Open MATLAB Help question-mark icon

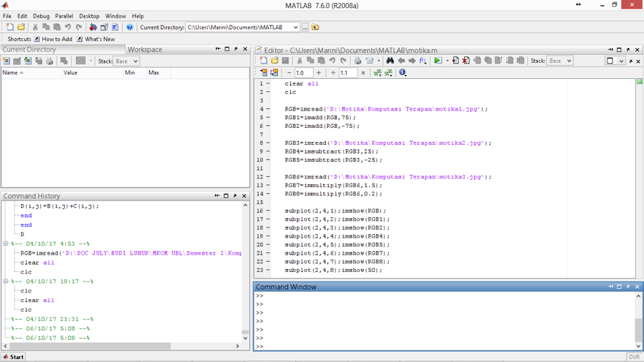(130, 27)
